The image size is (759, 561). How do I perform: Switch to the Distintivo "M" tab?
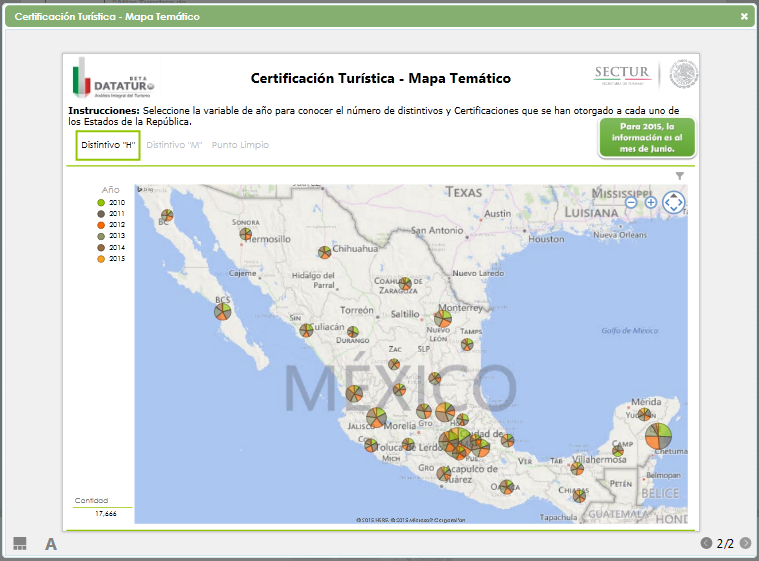(174, 145)
